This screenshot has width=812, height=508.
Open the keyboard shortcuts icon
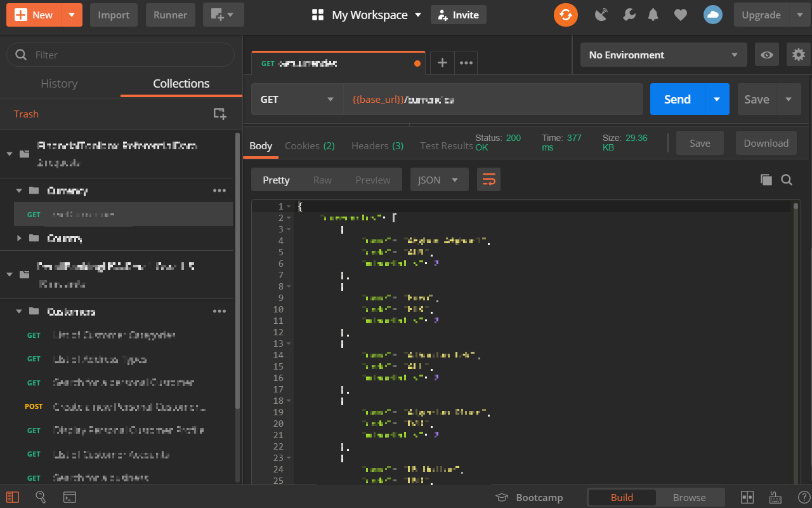(x=775, y=497)
